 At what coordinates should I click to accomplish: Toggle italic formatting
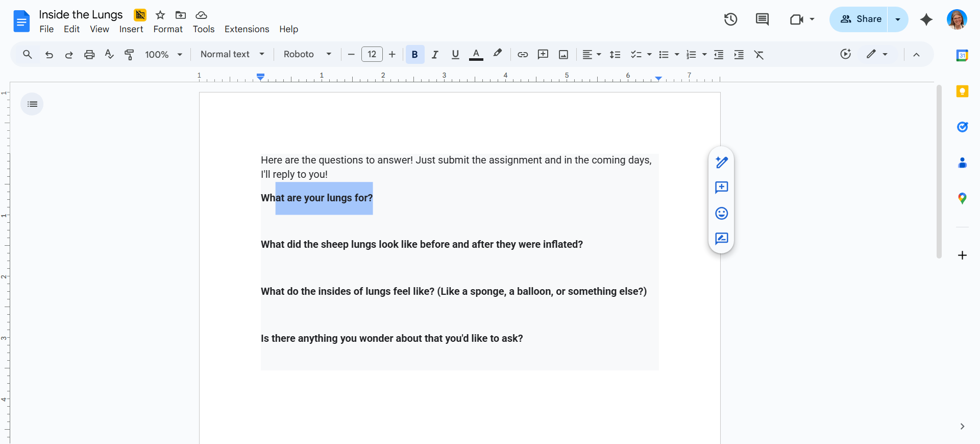click(435, 54)
